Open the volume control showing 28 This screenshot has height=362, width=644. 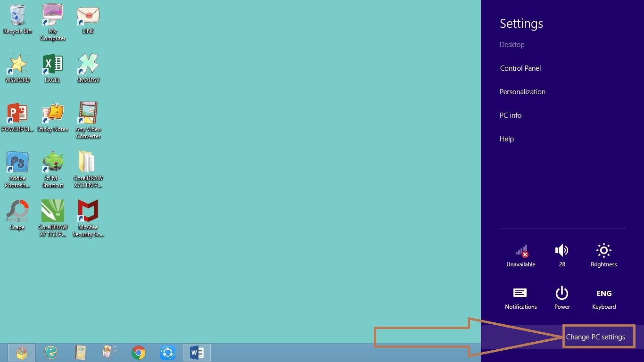(562, 255)
